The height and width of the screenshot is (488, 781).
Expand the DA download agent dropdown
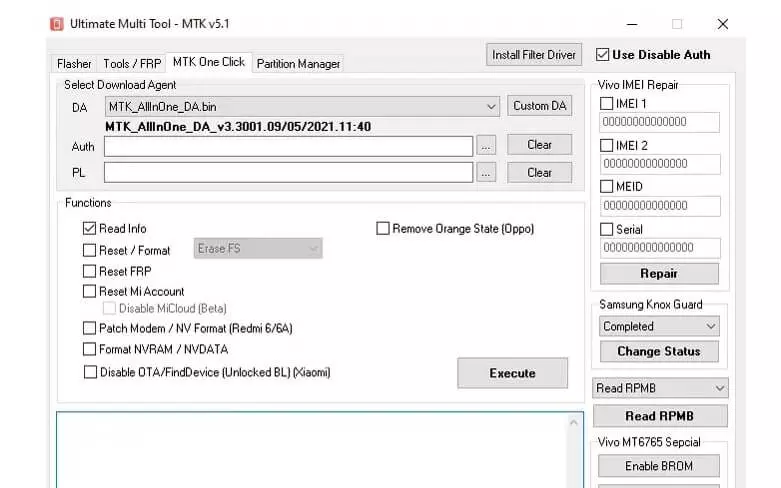point(302,107)
